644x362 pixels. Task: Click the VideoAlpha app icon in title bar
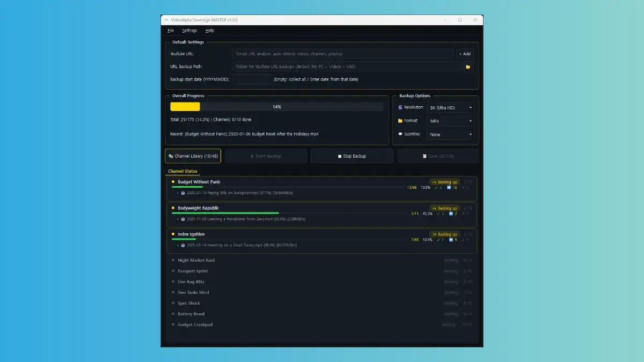166,20
